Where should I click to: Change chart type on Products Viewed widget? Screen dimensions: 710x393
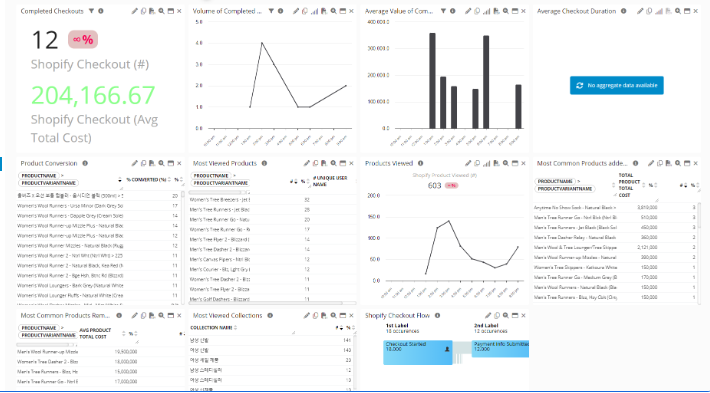point(486,163)
